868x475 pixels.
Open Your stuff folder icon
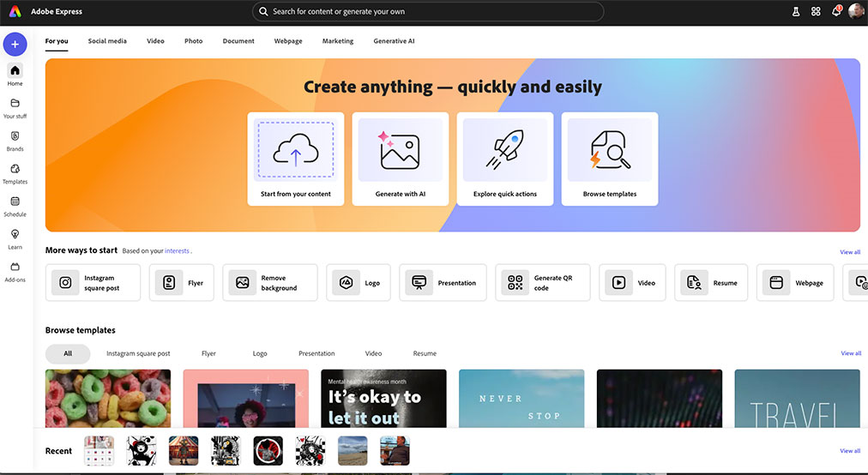15,103
